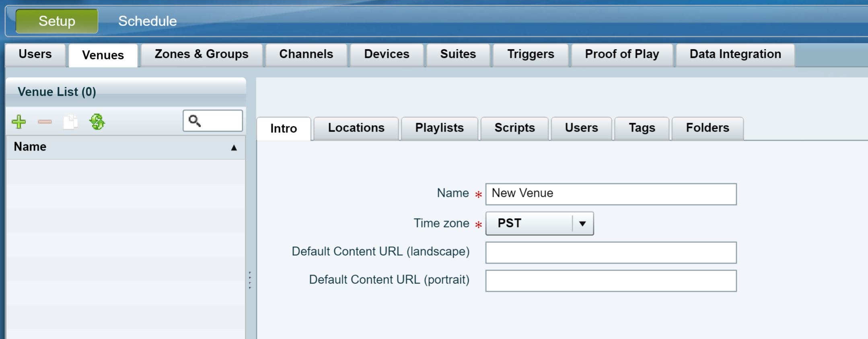
Task: Expand the Time zone selector options
Action: pos(582,223)
